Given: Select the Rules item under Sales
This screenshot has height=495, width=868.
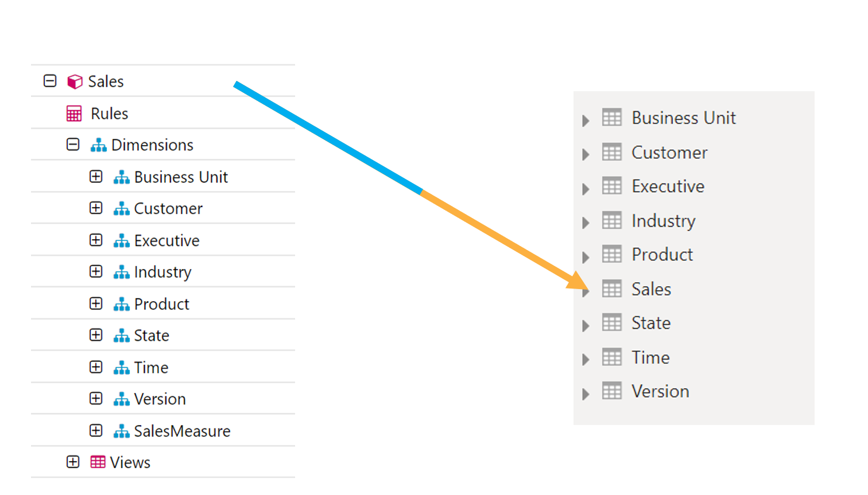Looking at the screenshot, I should tap(109, 114).
